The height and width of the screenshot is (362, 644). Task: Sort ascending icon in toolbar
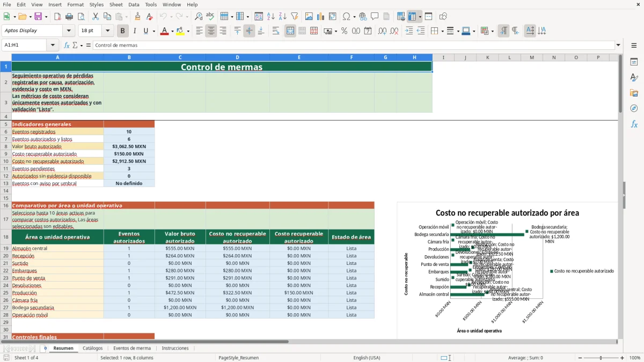point(271,17)
